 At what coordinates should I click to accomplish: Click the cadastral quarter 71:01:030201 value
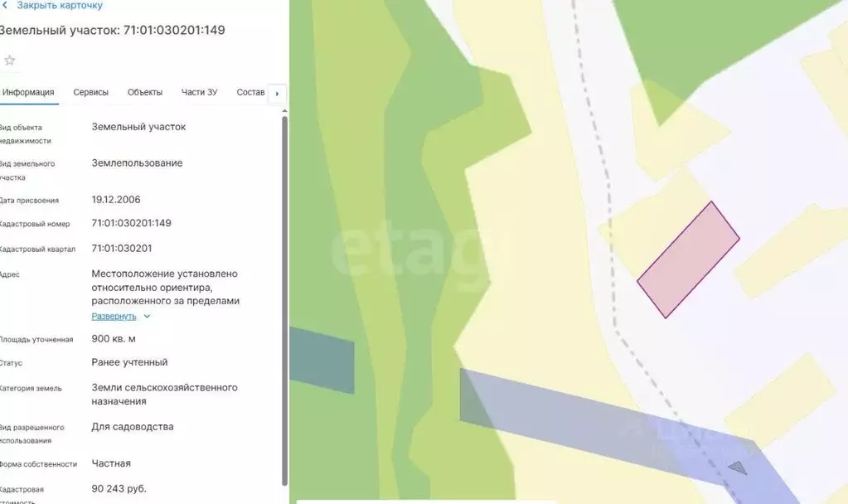coord(122,249)
